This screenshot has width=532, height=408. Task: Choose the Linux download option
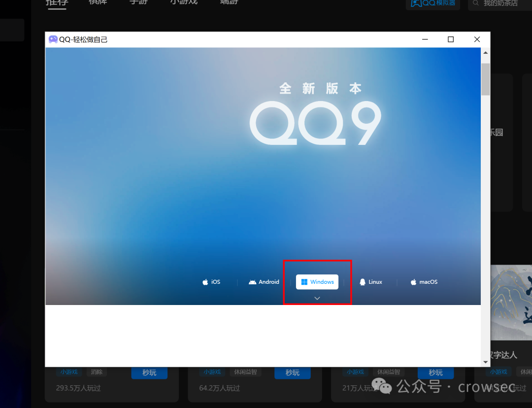371,282
